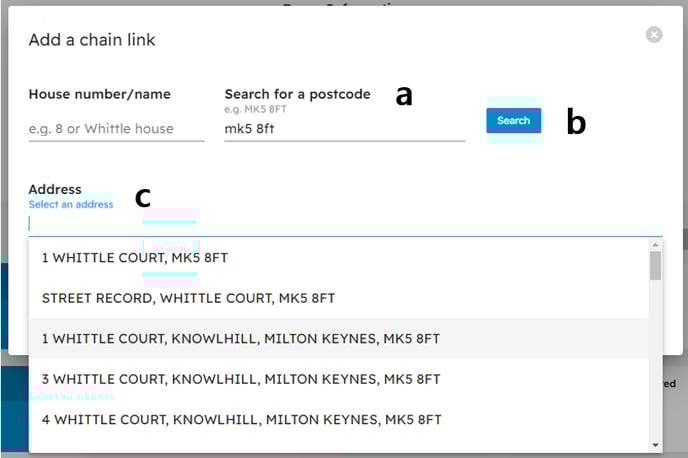Click the Add a chain link title
This screenshot has height=458, width=688.
pos(92,40)
